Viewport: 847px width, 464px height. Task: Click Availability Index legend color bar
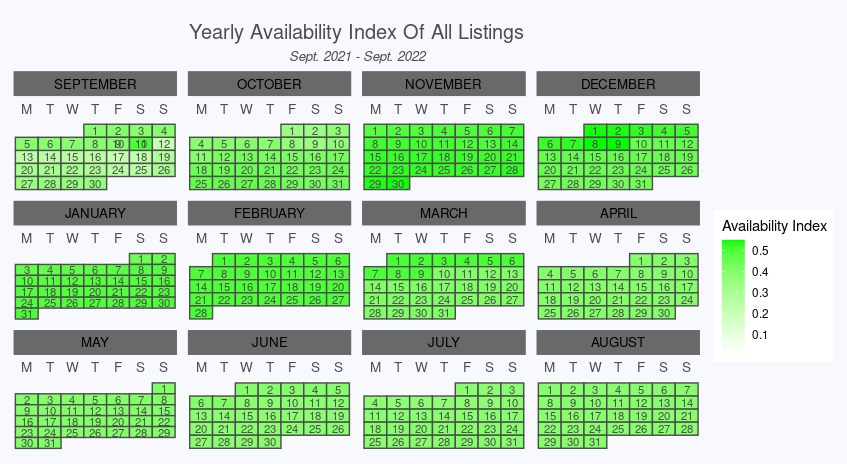click(733, 297)
